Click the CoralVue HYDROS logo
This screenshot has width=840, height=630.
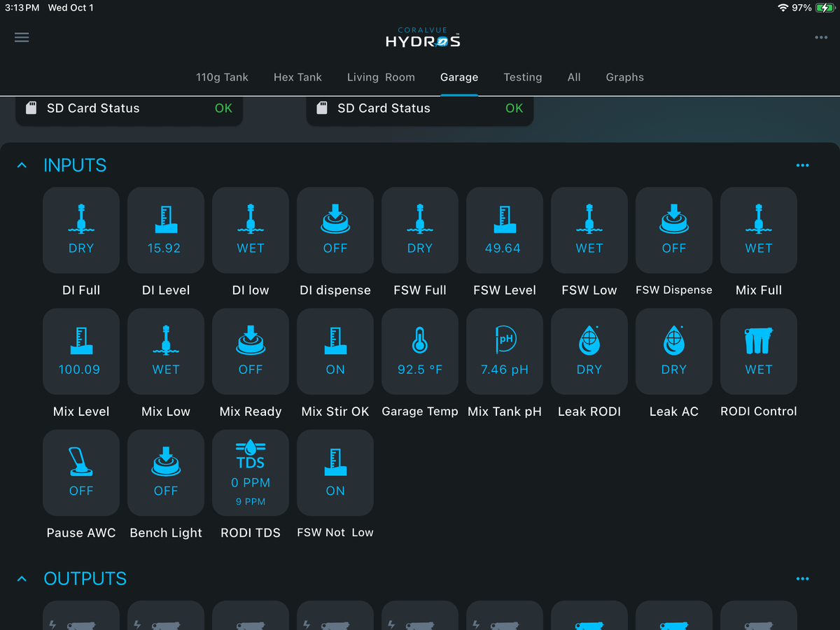pos(423,38)
